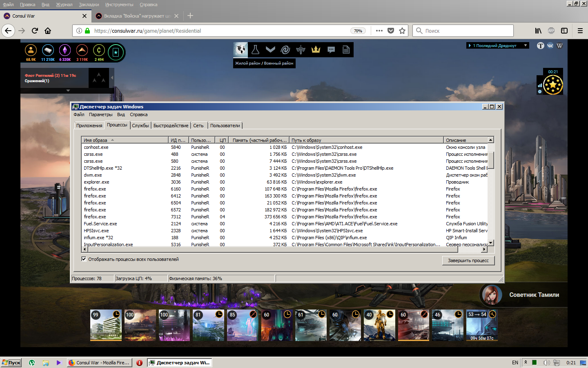Switch to the Быстродействие tab
The image size is (588, 368).
point(171,126)
